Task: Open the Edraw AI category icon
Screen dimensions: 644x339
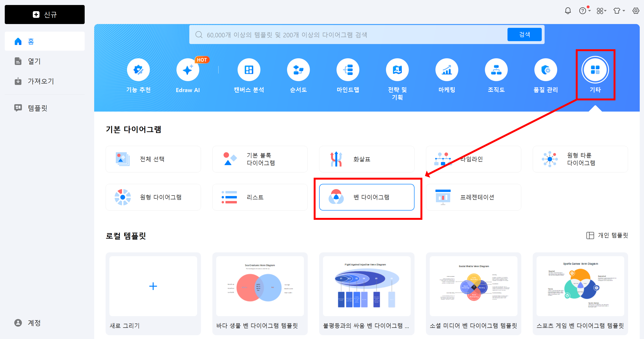Action: point(187,70)
